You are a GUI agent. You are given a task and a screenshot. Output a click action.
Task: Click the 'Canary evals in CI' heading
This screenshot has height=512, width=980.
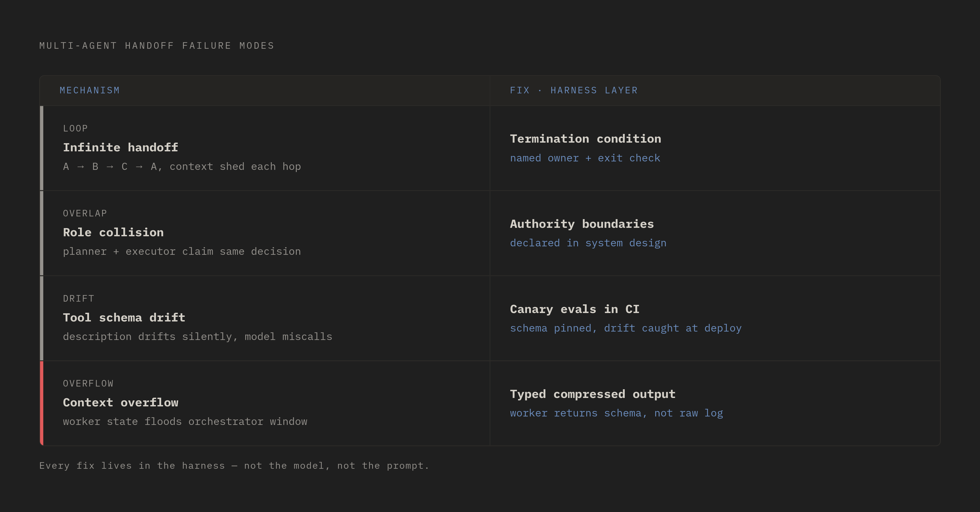point(574,309)
